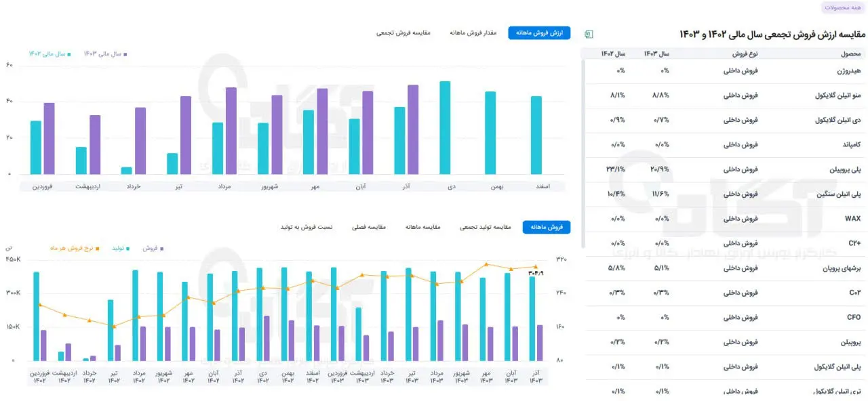Click the ۲۳/۱% value in the پلی پروپیلن row
The width and height of the screenshot is (868, 401).
(x=616, y=169)
